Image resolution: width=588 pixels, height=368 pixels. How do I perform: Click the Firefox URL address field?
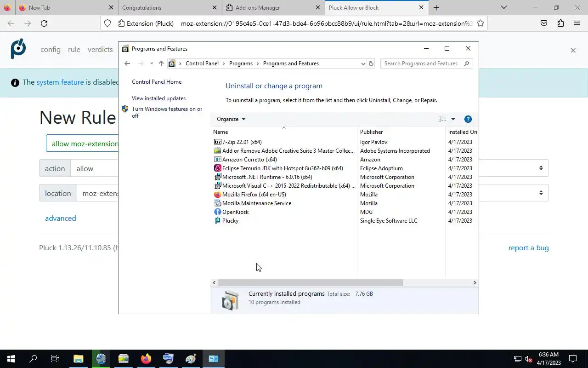click(x=326, y=23)
